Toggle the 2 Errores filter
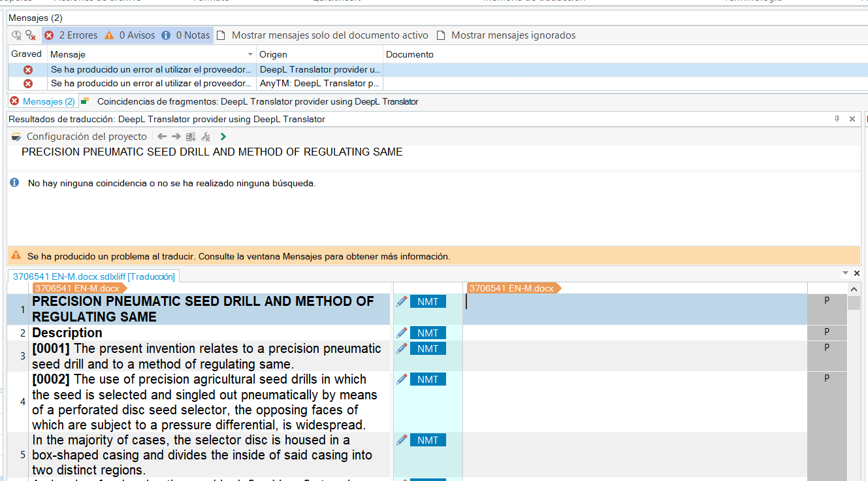This screenshot has width=868, height=481. click(x=71, y=35)
